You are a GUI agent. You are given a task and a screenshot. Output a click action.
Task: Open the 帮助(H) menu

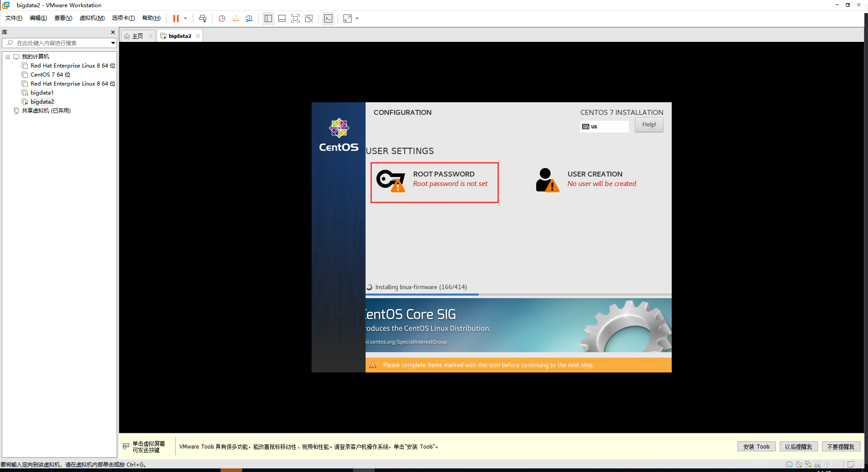point(151,18)
